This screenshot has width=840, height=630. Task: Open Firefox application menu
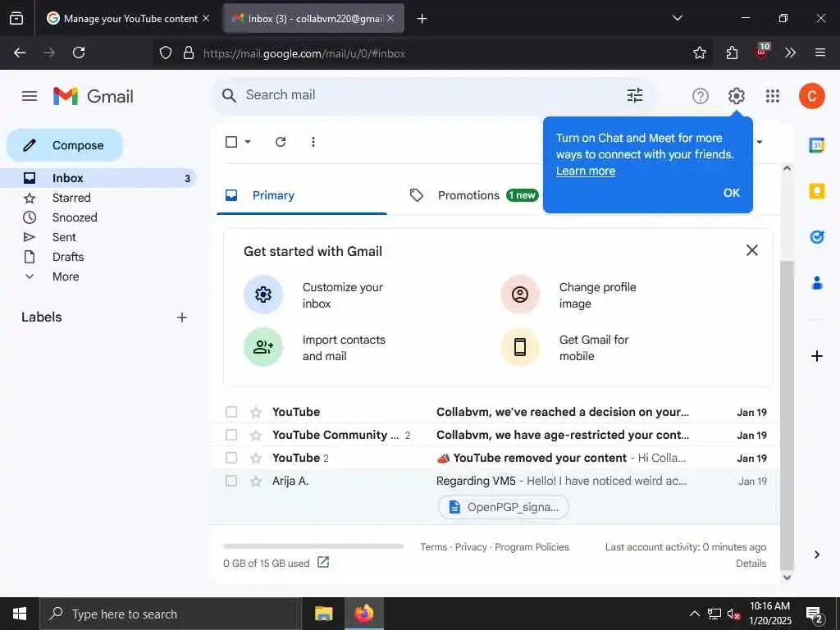[x=819, y=52]
